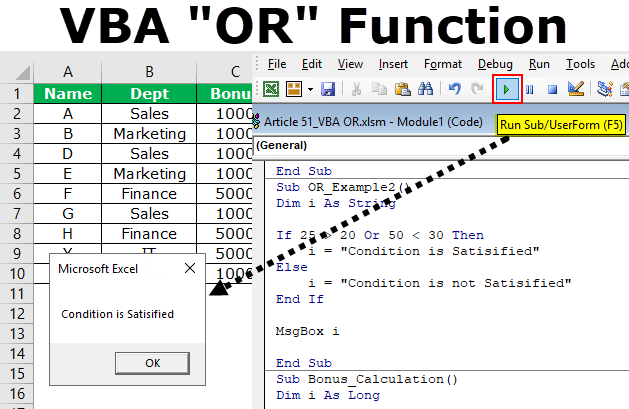Select row 15 header
629x409 pixels.
[16, 374]
